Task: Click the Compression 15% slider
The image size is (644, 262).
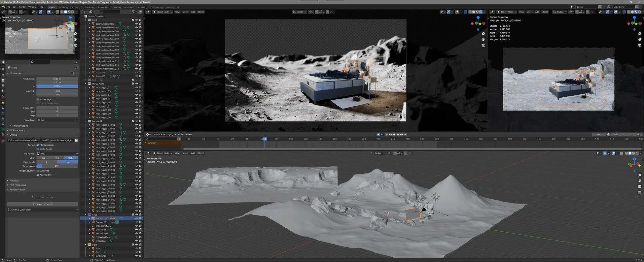Action: (57, 166)
